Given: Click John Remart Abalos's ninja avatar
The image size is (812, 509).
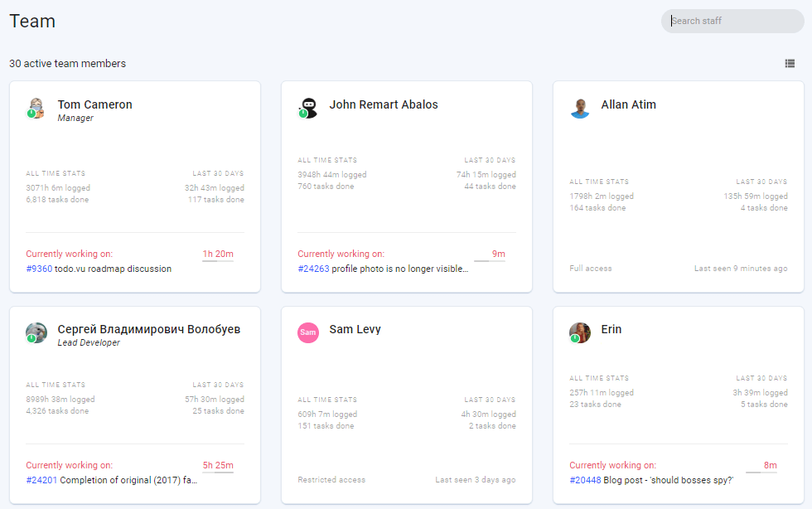Looking at the screenshot, I should (307, 108).
